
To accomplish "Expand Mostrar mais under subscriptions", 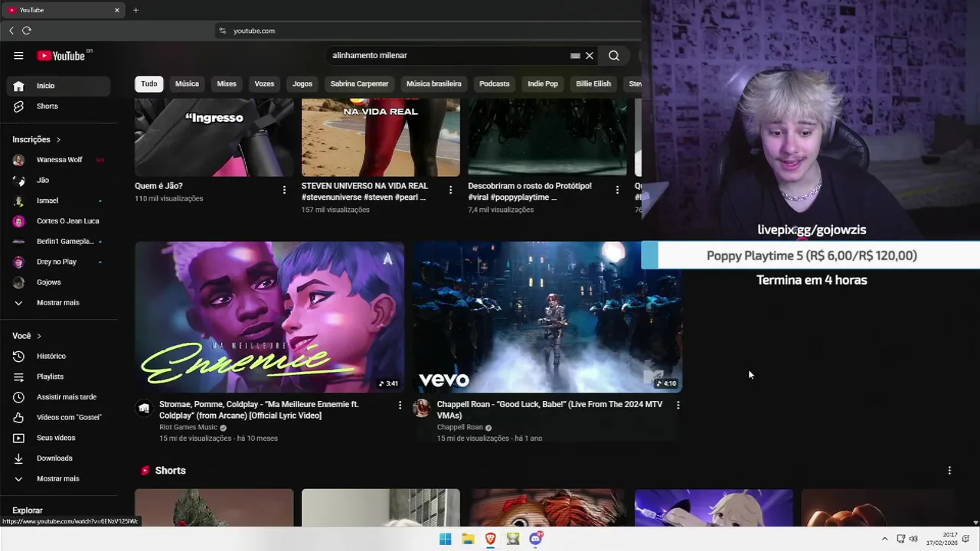I will click(59, 302).
